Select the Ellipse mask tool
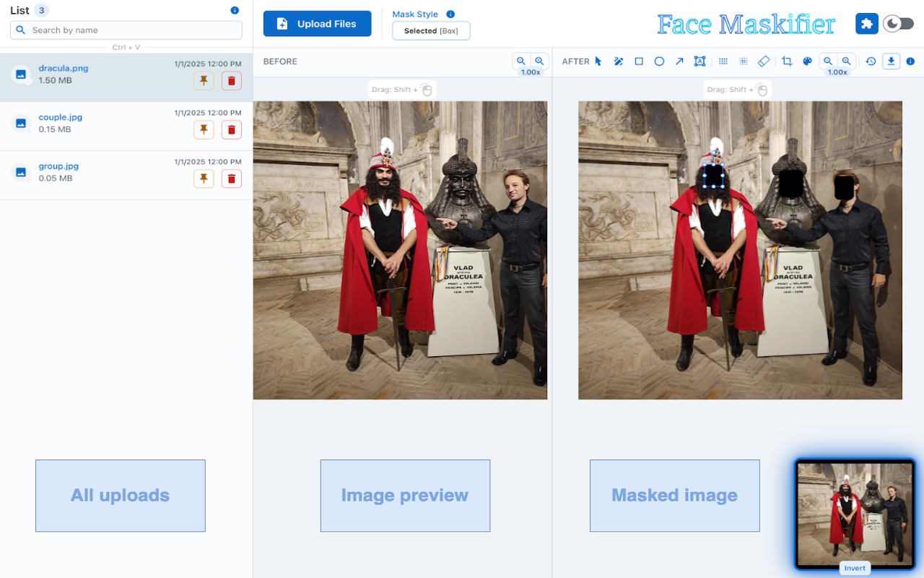 pyautogui.click(x=658, y=61)
